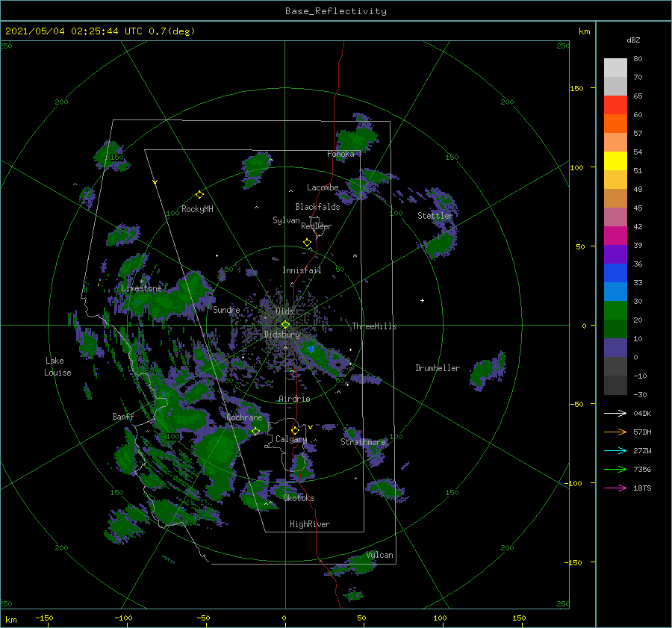Click the green 7356 arrow icon
The image size is (672, 628).
(x=615, y=470)
